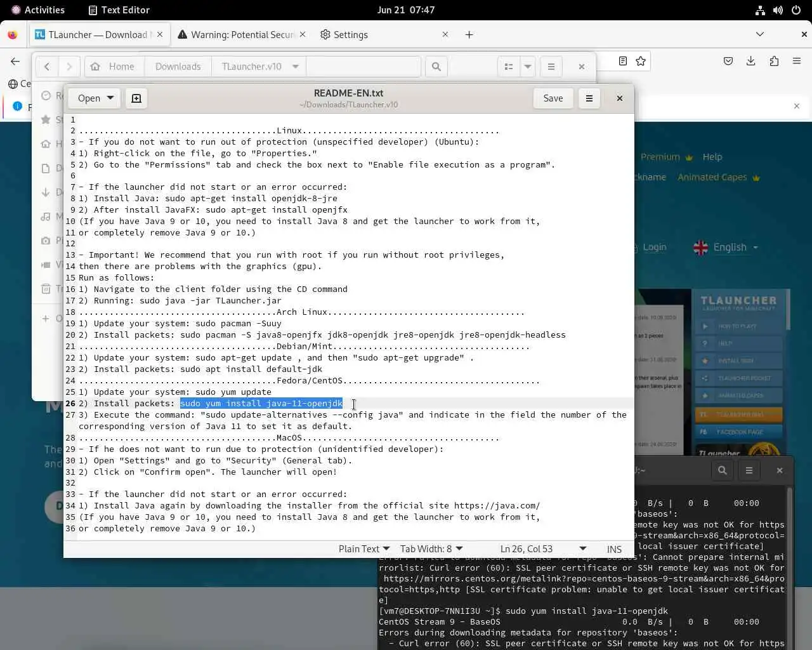This screenshot has width=812, height=650.
Task: Open new Firefox tab
Action: click(469, 35)
